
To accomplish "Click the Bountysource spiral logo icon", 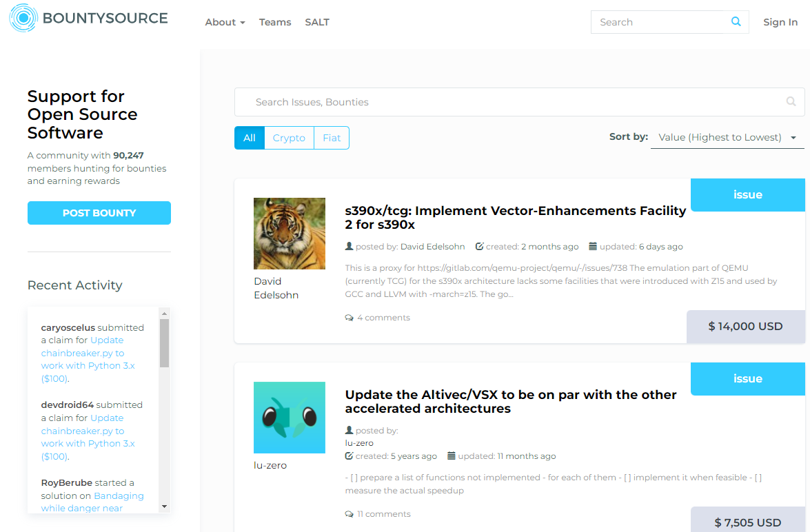I will point(23,18).
